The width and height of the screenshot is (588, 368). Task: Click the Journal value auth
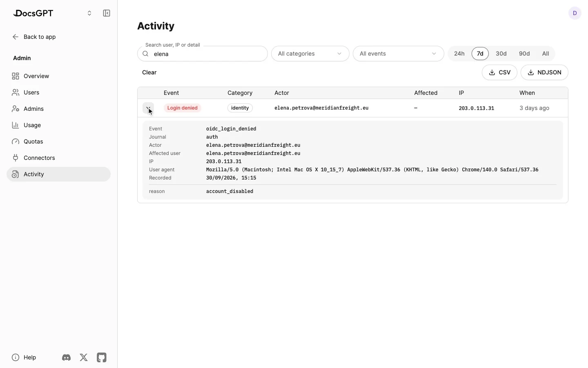(x=212, y=137)
